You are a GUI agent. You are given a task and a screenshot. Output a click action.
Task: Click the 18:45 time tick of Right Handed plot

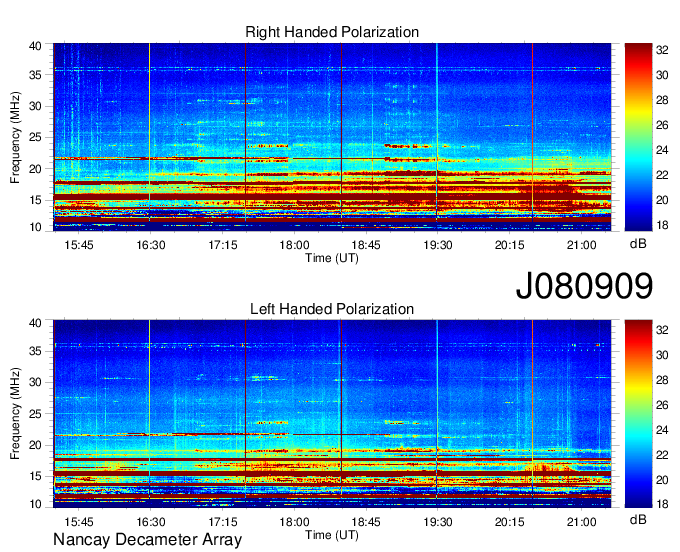(x=366, y=245)
